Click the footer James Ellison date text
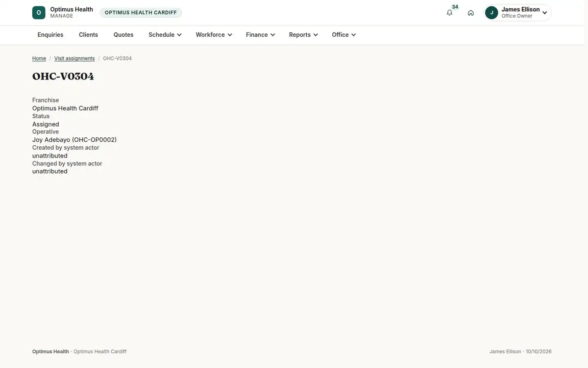The image size is (588, 368). tap(520, 352)
